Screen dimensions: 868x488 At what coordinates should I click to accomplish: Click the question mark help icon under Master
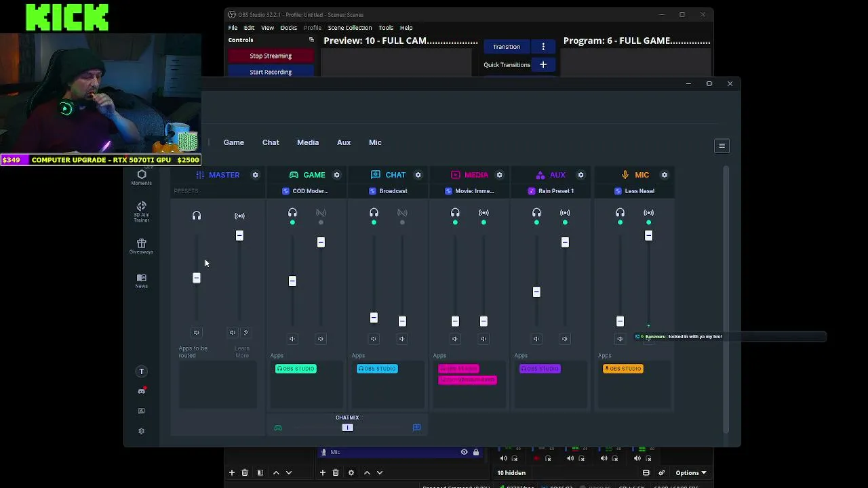click(x=245, y=333)
